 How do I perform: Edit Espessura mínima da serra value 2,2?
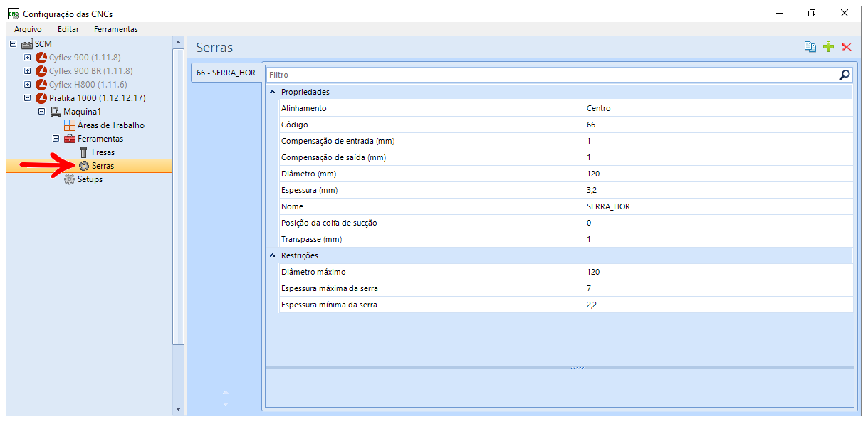click(x=718, y=305)
